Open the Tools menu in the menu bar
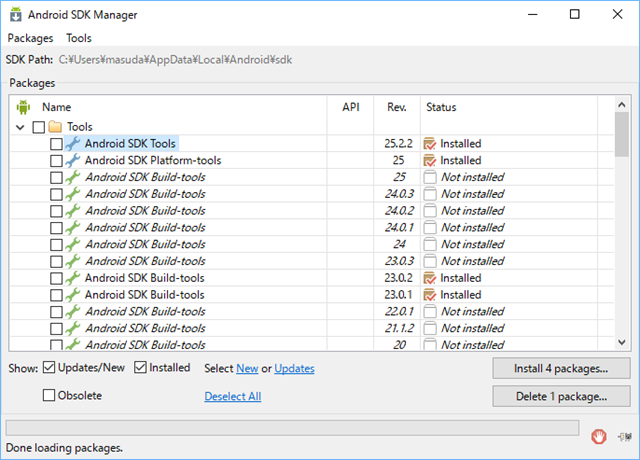This screenshot has width=640, height=460. pos(78,38)
